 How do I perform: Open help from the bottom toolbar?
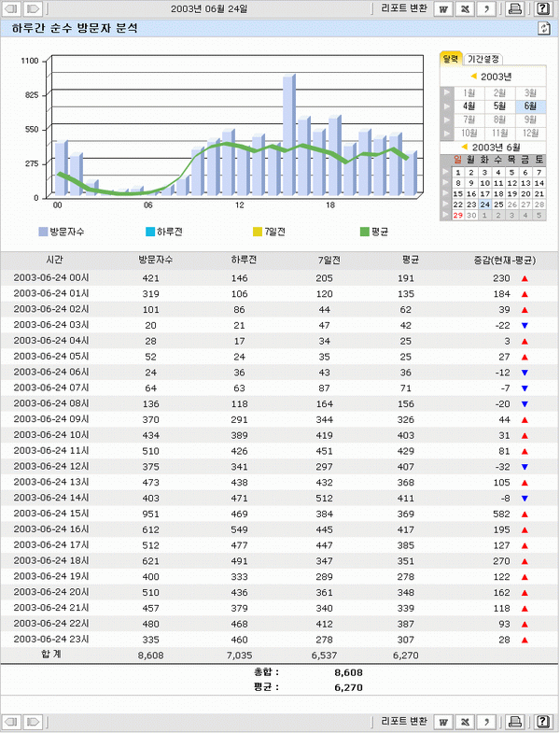click(x=542, y=722)
